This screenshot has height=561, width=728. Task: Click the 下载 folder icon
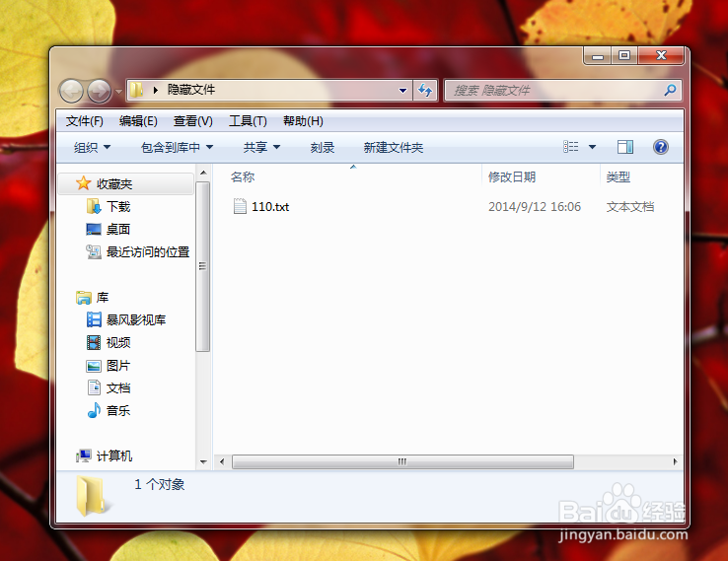coord(94,206)
